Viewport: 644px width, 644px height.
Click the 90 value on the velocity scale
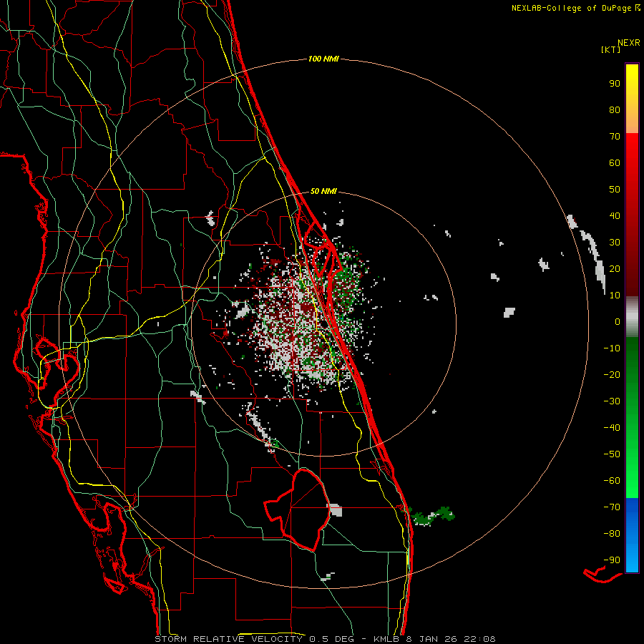(615, 84)
